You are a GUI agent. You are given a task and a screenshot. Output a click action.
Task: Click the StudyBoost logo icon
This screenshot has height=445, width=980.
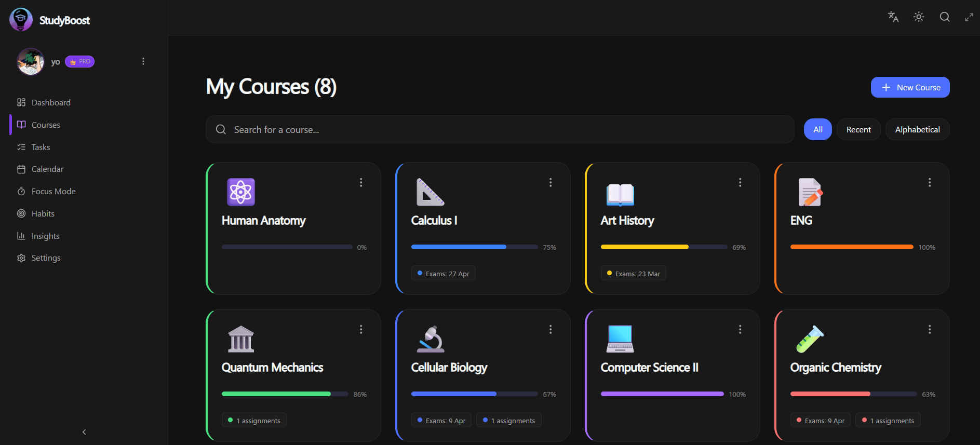21,20
